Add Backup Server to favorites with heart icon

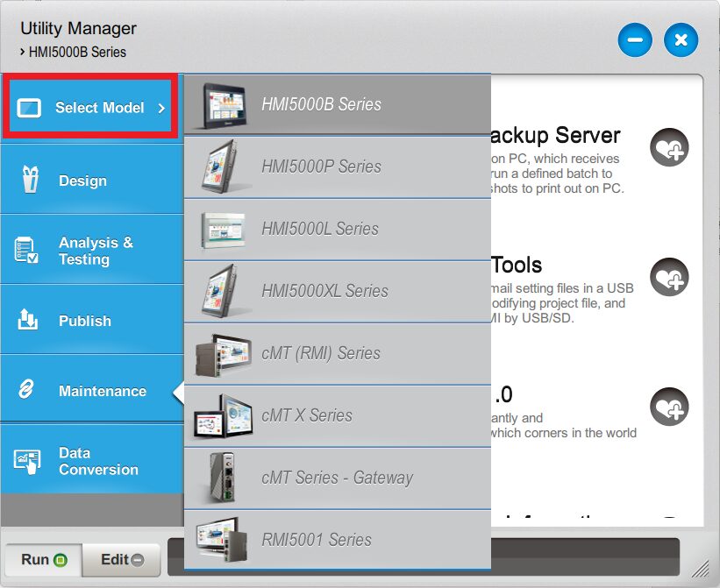point(669,147)
